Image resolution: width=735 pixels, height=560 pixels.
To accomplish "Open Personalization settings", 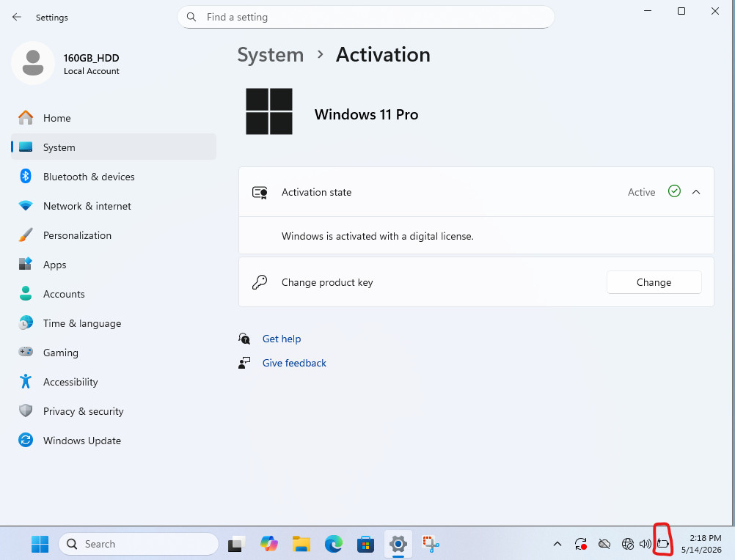I will [x=114, y=235].
